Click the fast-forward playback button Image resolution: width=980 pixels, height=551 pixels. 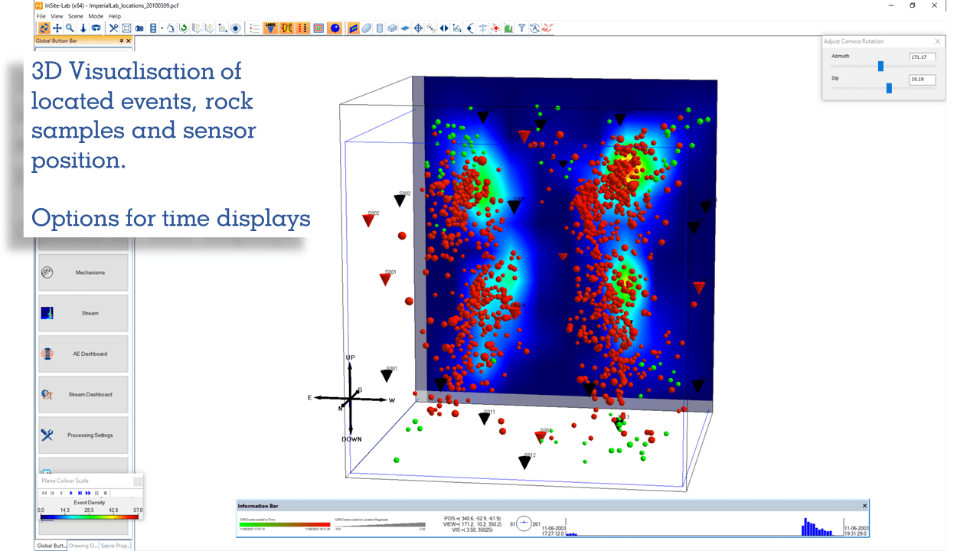[88, 493]
